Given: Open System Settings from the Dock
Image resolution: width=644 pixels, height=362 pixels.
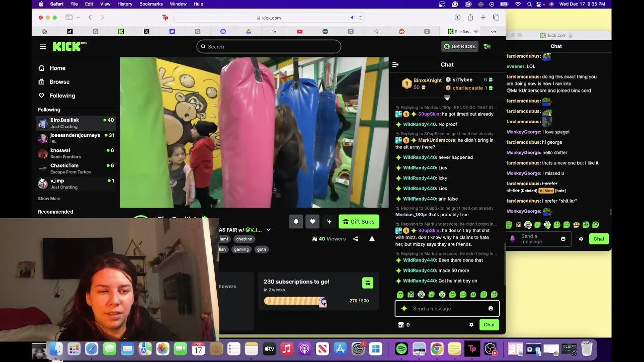Looking at the screenshot, I should coord(358,349).
